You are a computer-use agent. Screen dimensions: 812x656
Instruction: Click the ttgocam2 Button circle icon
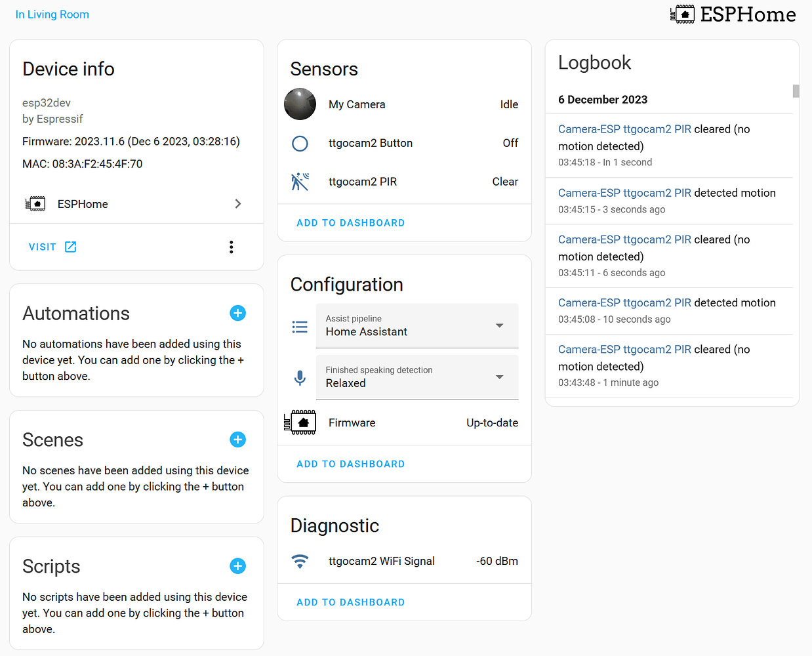(x=300, y=143)
